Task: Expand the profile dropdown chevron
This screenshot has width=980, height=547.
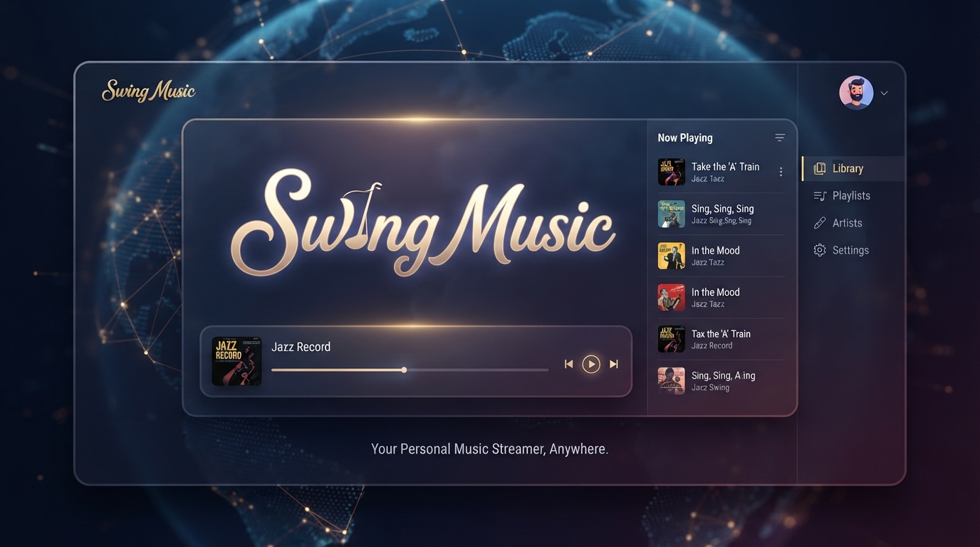Action: coord(884,93)
